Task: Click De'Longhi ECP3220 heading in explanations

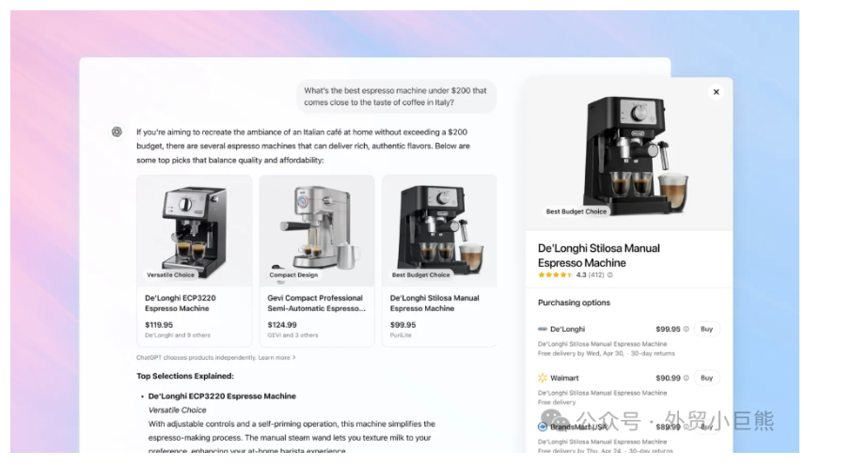Action: pos(222,396)
